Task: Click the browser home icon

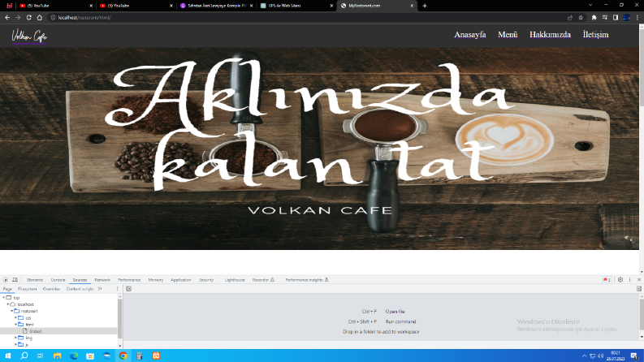Action: (x=40, y=18)
